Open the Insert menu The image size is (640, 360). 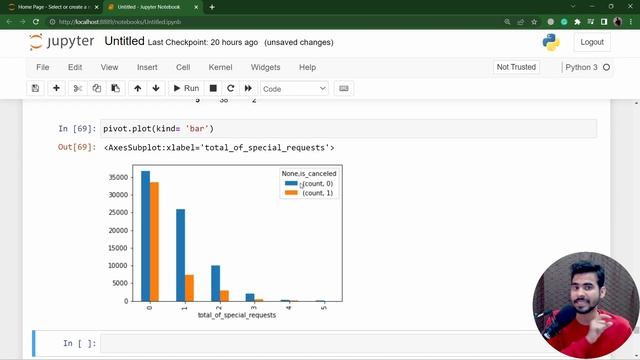[x=147, y=67]
